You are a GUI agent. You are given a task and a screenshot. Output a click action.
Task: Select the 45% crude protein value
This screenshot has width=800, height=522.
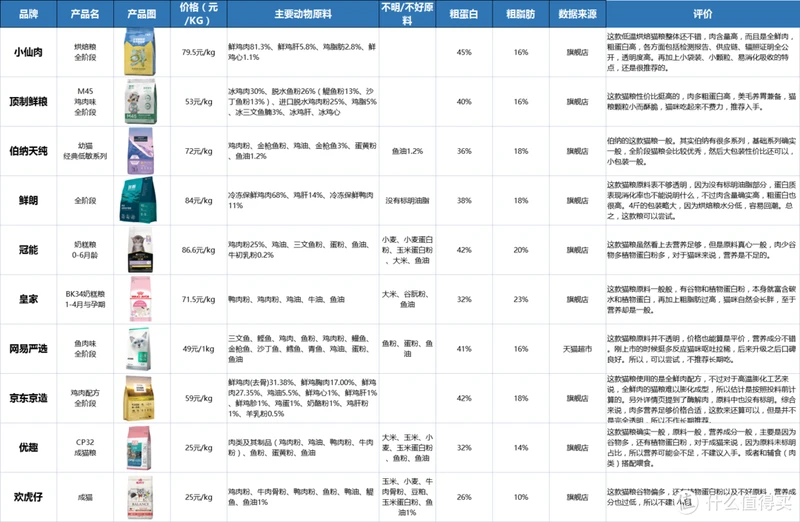click(464, 52)
